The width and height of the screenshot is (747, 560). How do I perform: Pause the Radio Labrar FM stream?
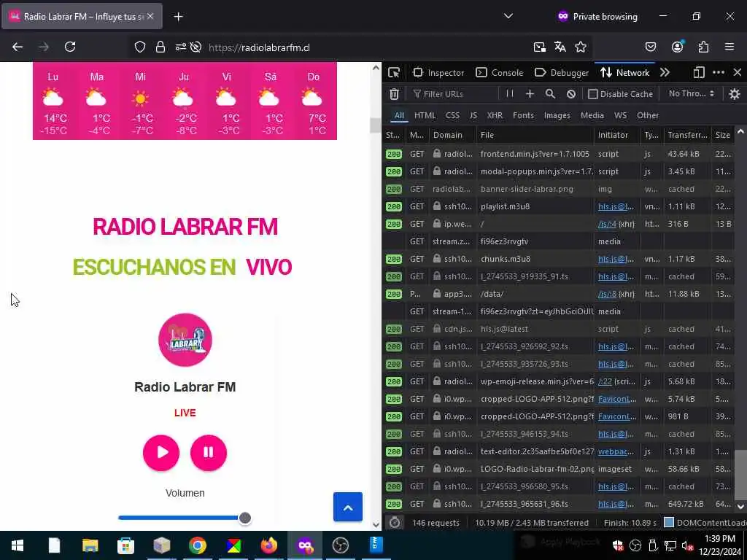(209, 452)
